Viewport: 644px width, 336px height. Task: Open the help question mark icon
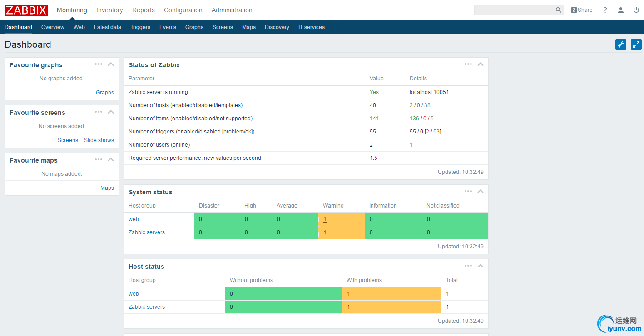pyautogui.click(x=605, y=10)
